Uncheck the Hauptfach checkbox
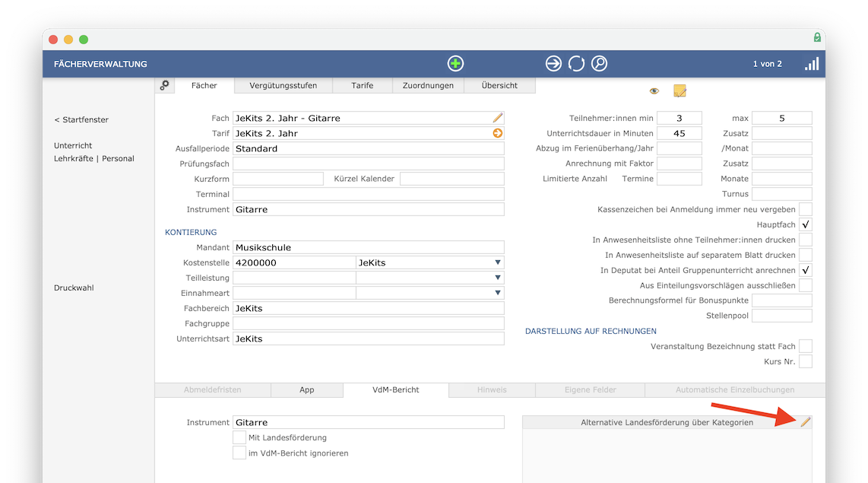 (806, 224)
